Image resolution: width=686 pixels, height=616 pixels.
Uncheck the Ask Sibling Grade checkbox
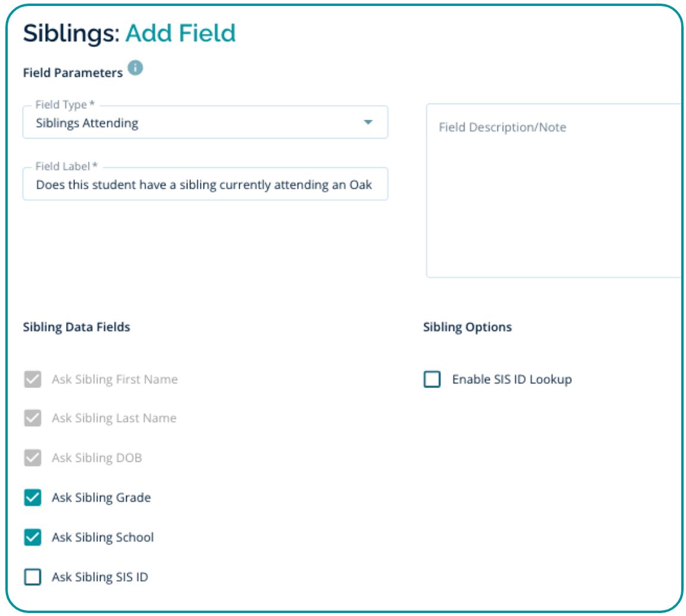point(33,498)
